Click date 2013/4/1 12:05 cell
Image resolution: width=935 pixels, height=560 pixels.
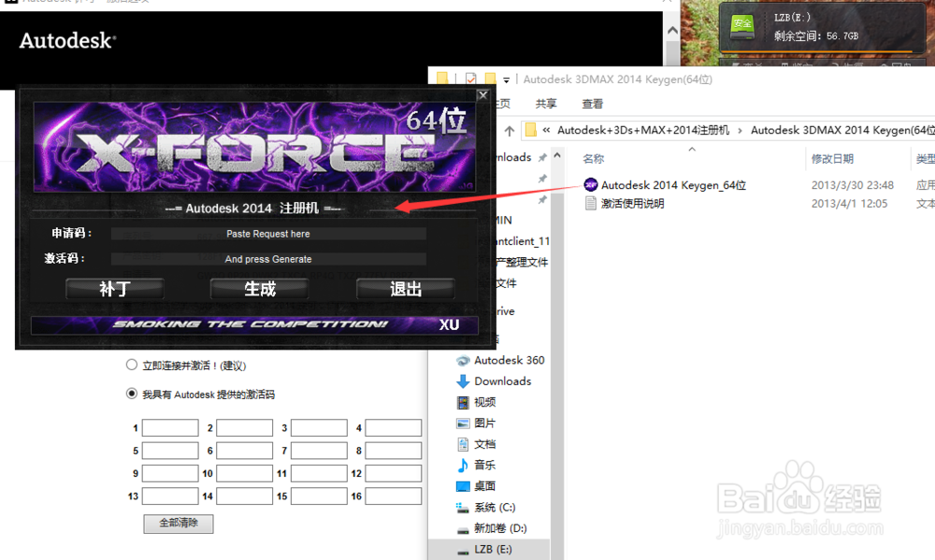coord(849,204)
